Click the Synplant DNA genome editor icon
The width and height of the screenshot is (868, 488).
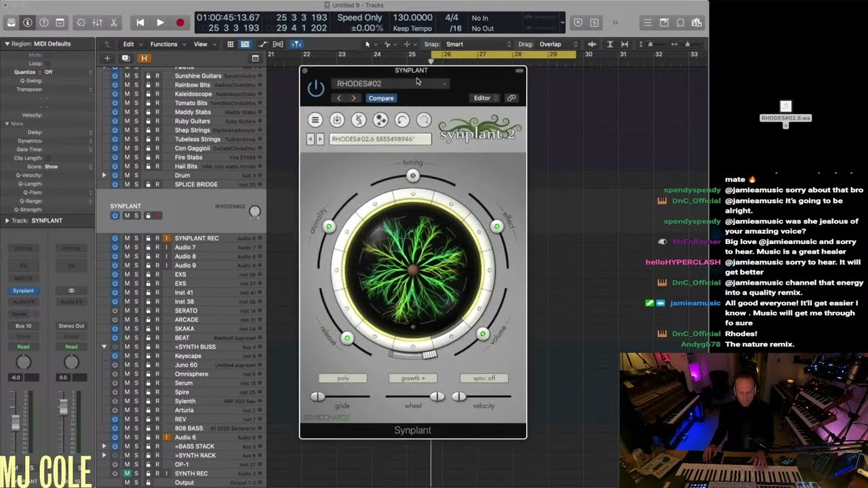359,120
